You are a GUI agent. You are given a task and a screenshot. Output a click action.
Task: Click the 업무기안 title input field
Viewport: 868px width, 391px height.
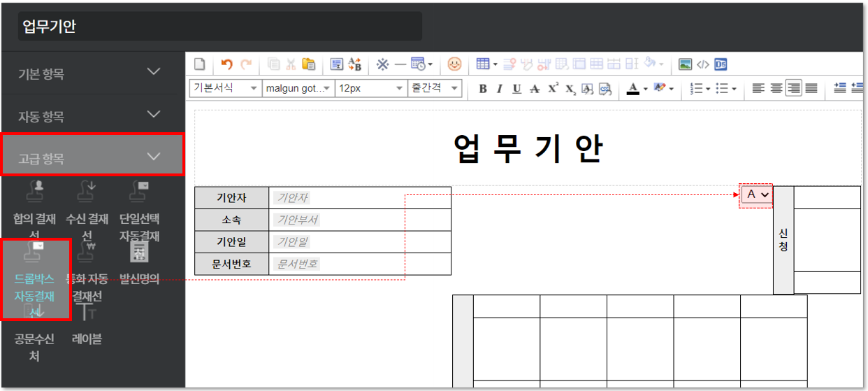coord(219,27)
